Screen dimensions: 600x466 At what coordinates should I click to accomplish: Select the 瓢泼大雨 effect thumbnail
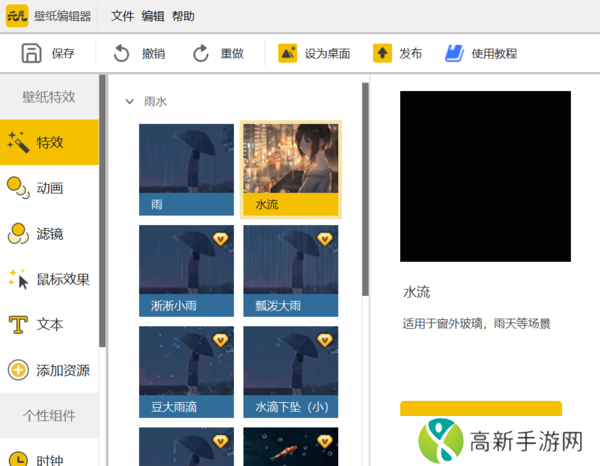(x=291, y=271)
